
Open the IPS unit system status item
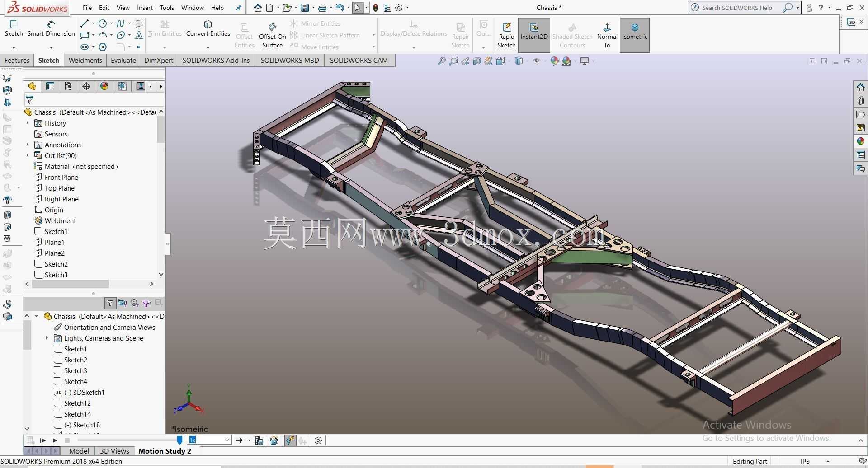point(805,461)
